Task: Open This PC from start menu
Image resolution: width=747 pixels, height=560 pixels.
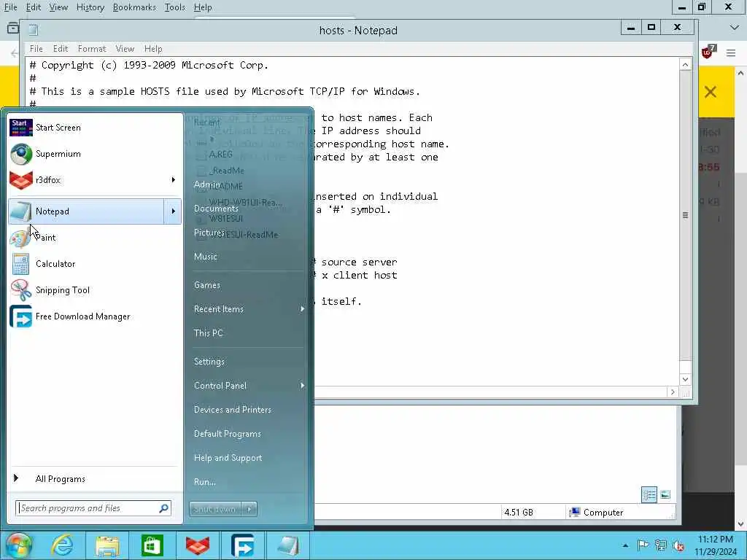Action: tap(208, 333)
